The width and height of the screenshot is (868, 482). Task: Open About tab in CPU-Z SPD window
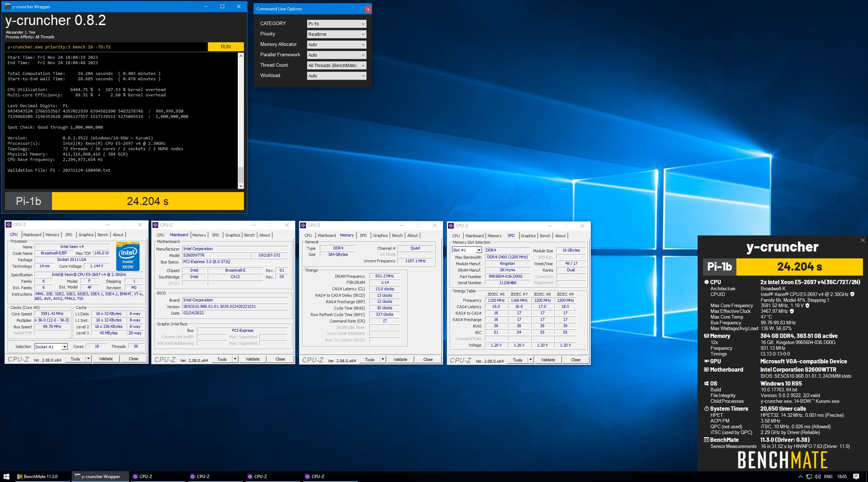560,236
